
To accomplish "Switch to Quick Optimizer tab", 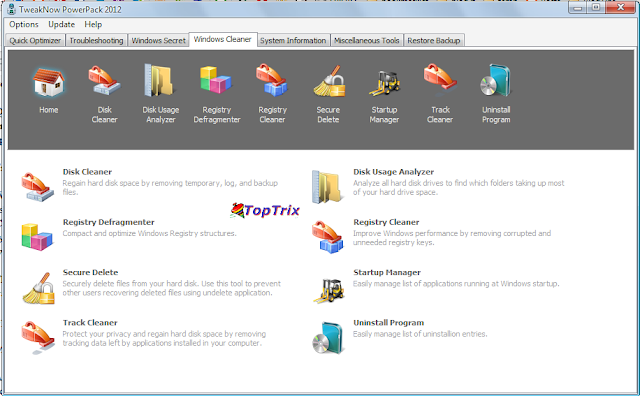I will click(35, 40).
